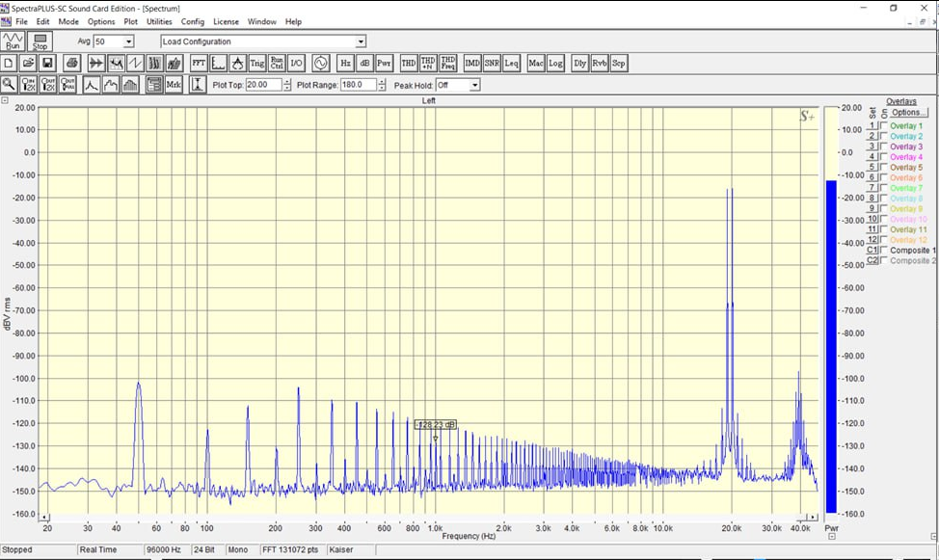Open the Load Configuration dropdown
The width and height of the screenshot is (939, 560).
click(361, 41)
